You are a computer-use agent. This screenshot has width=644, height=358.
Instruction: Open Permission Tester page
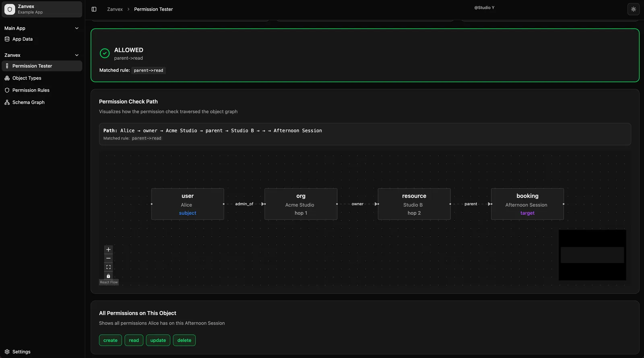pos(42,66)
